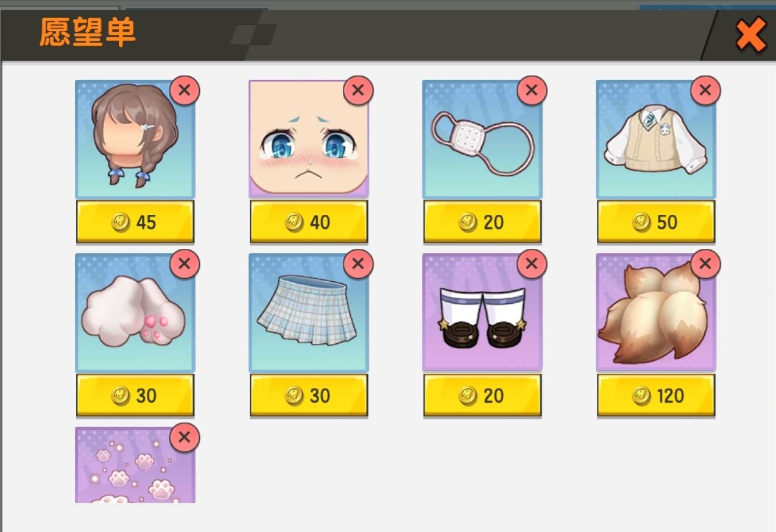Buy the hair for 45 coins
The width and height of the screenshot is (776, 532).
coord(135,222)
